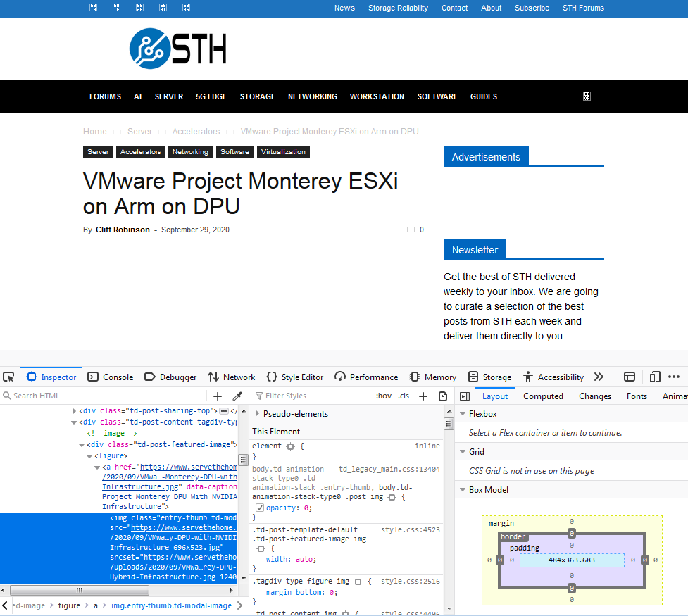Click the markup horizontal scrollbar thumb
The height and width of the screenshot is (616, 688).
coord(80,590)
